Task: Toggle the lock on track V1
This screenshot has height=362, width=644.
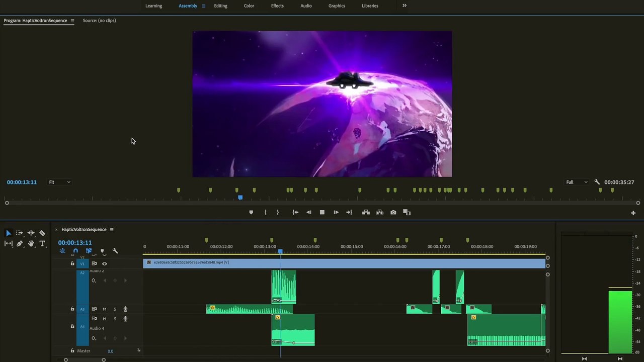Action: 72,263
